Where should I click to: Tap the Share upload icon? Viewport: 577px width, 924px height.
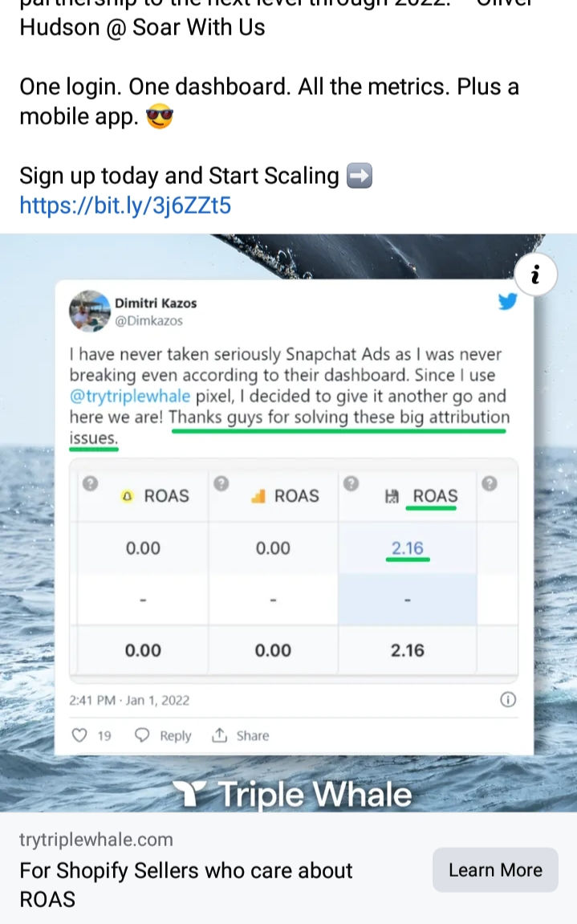[x=219, y=735]
